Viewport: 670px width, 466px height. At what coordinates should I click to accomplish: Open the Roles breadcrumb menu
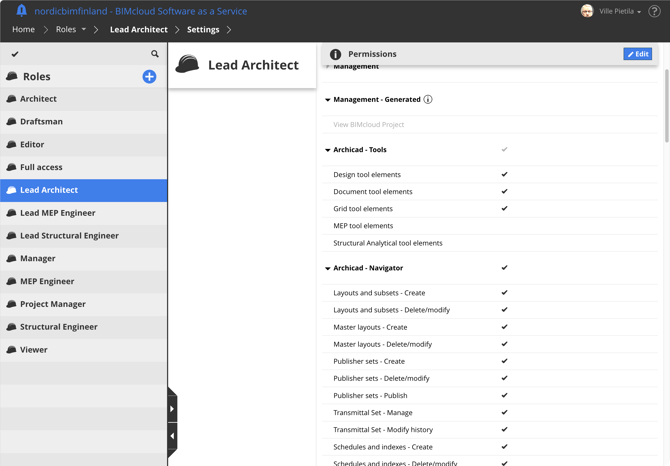pos(70,30)
